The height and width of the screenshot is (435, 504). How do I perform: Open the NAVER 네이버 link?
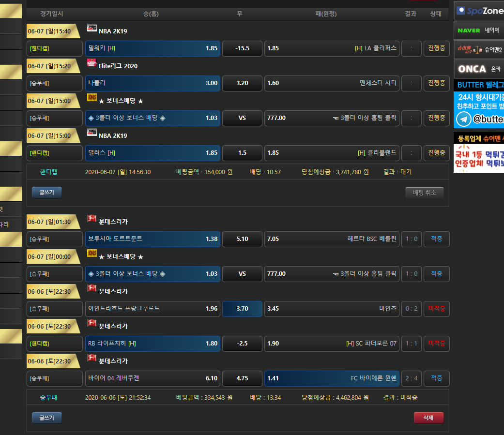point(479,30)
